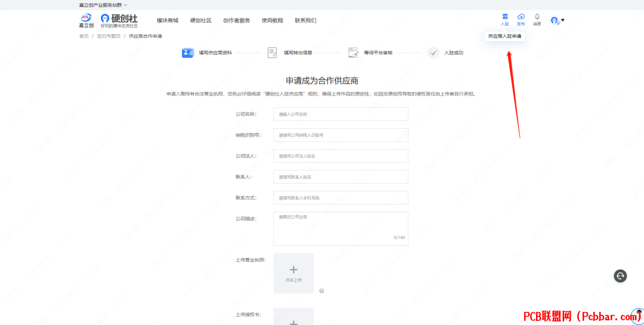Click the 入驻成功 checkmark step icon
Screen dimensions: 644x325
click(x=434, y=52)
